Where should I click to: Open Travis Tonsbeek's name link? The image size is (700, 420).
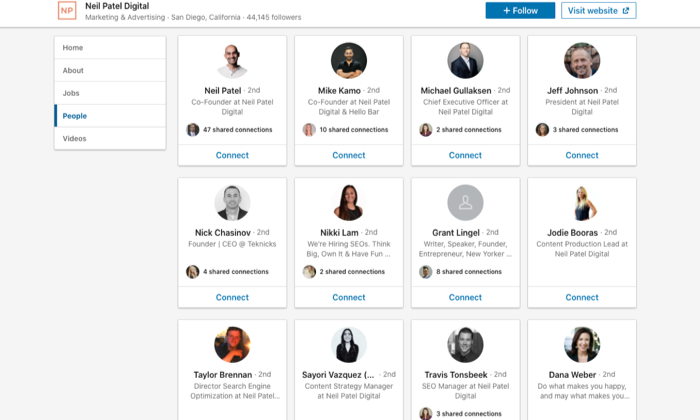click(x=456, y=375)
